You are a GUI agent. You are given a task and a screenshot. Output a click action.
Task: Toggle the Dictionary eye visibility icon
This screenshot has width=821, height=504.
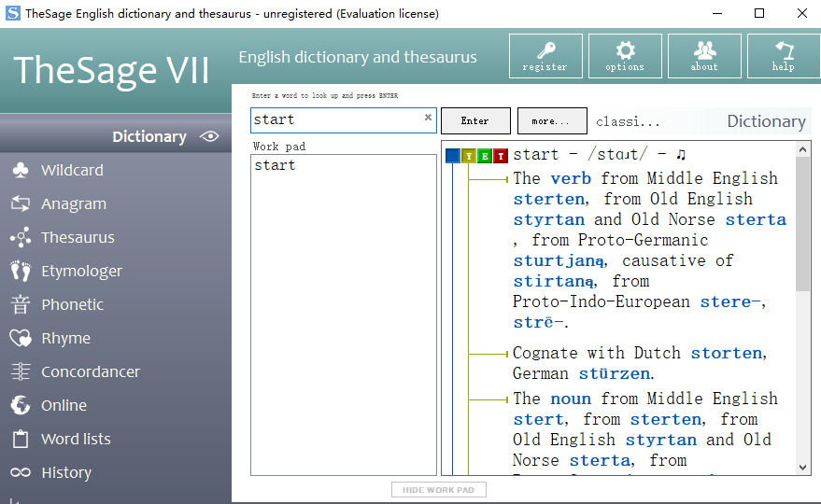click(x=209, y=136)
